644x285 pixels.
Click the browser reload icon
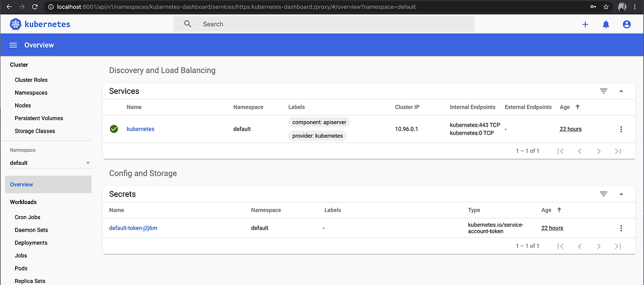coord(35,7)
